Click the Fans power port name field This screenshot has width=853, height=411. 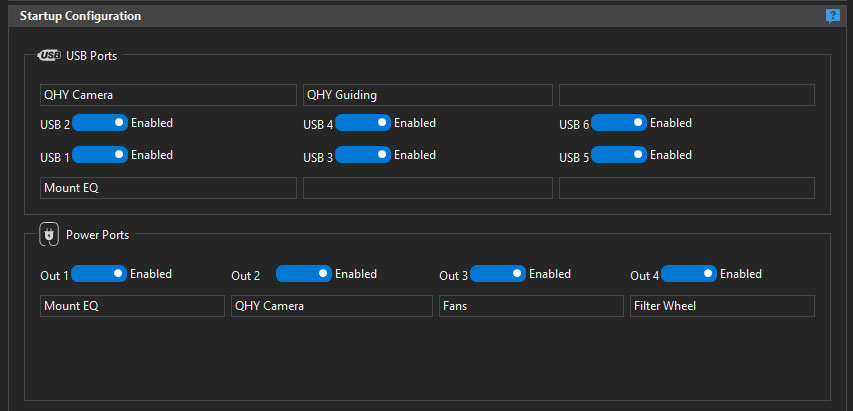(530, 306)
